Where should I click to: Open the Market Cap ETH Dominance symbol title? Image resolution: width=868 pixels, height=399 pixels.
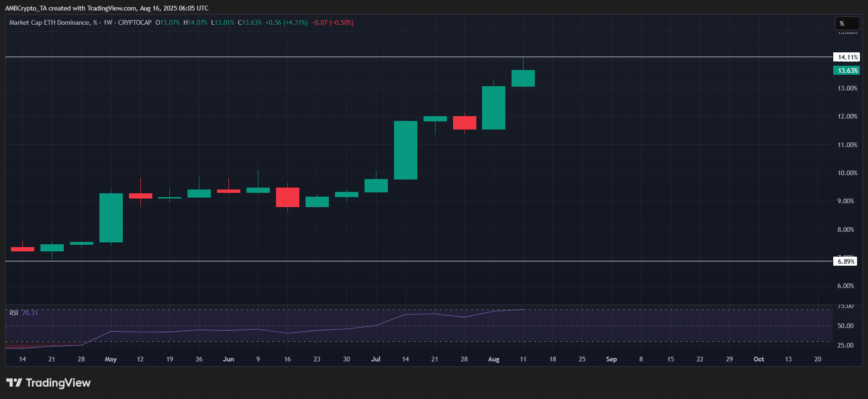coord(49,22)
